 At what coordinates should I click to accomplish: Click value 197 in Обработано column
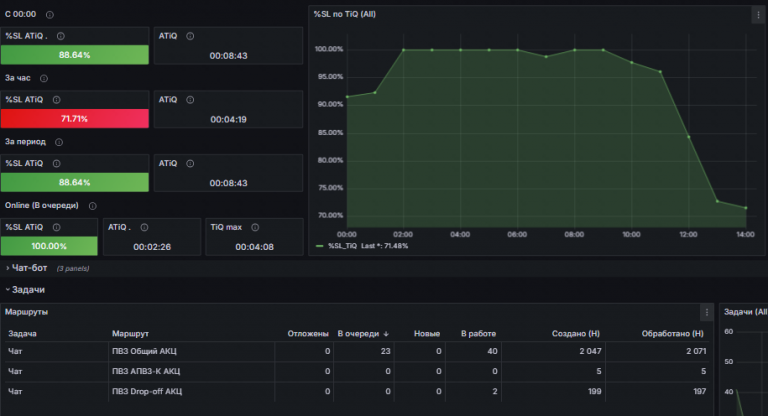click(699, 392)
